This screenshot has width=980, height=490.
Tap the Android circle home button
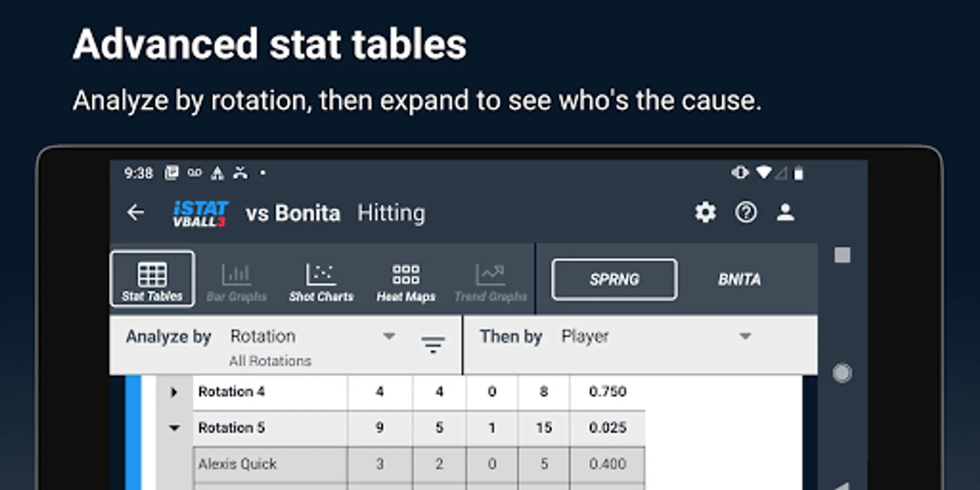842,373
